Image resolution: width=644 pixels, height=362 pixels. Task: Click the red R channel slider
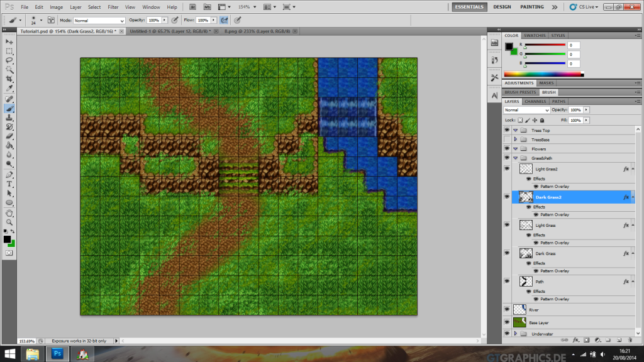(x=545, y=45)
